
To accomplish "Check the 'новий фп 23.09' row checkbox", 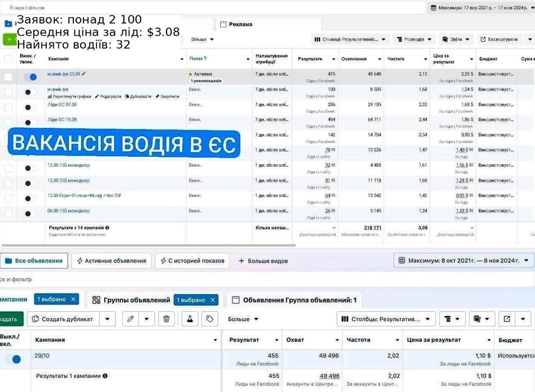I will pos(8,77).
